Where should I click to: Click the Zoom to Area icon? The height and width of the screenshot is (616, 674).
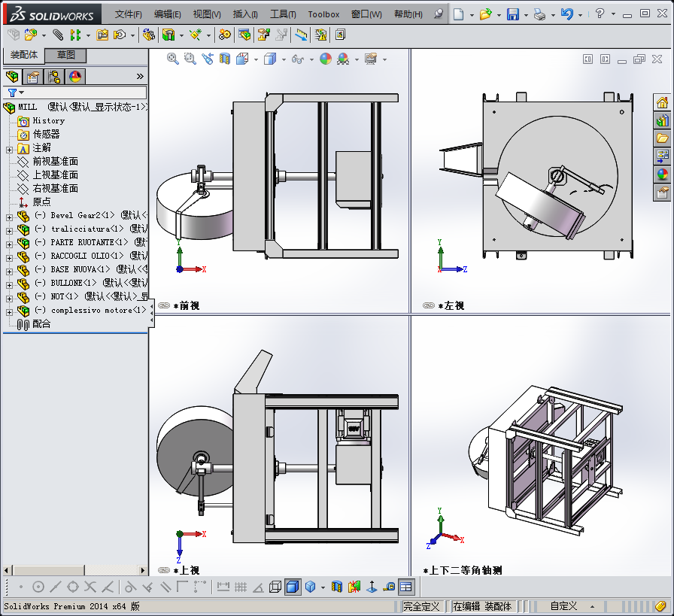tap(190, 59)
